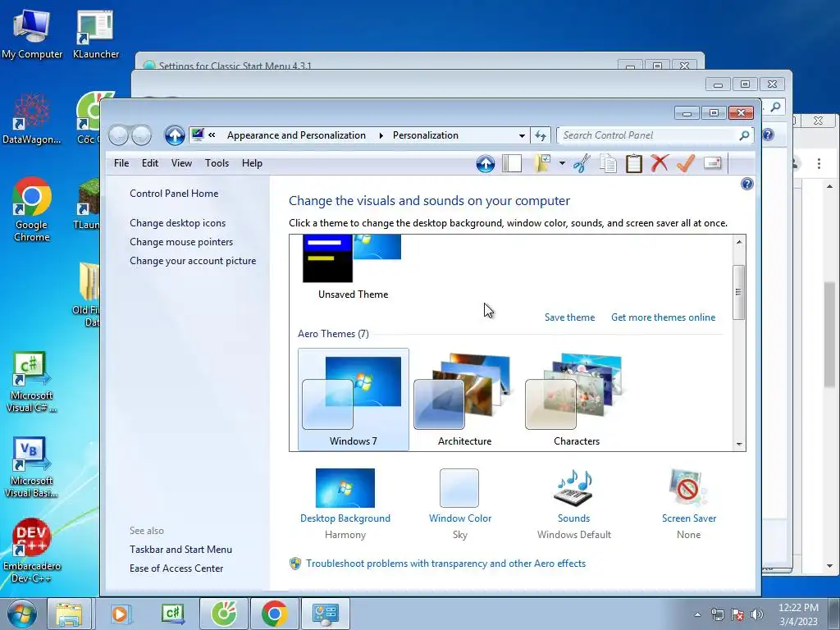Open the View menu
The image size is (840, 630).
181,163
